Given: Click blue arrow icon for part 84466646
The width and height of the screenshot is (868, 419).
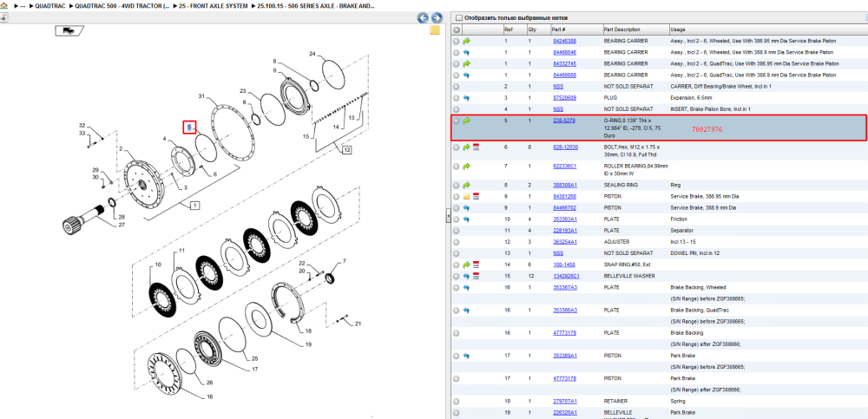Looking at the screenshot, I should point(467,53).
